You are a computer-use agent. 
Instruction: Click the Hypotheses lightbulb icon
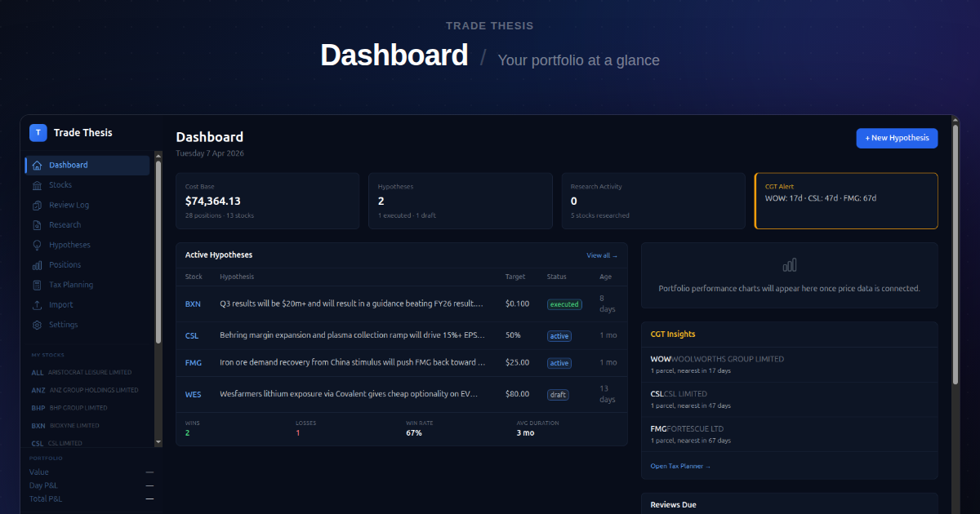pos(37,245)
